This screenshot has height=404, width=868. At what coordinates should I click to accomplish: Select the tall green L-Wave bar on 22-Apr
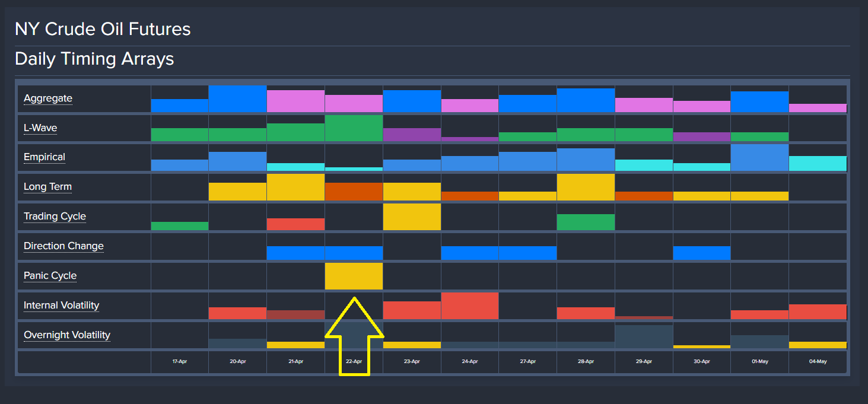[x=354, y=128]
